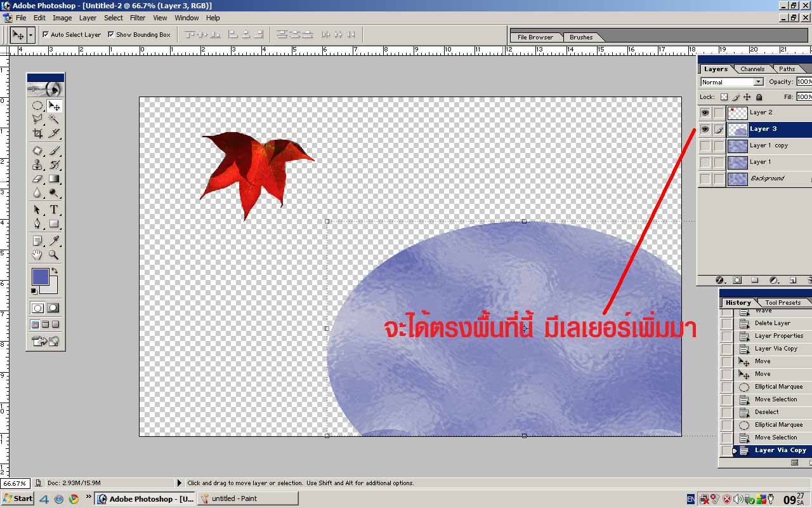Open the File Browser tab
The image size is (812, 508).
click(535, 37)
